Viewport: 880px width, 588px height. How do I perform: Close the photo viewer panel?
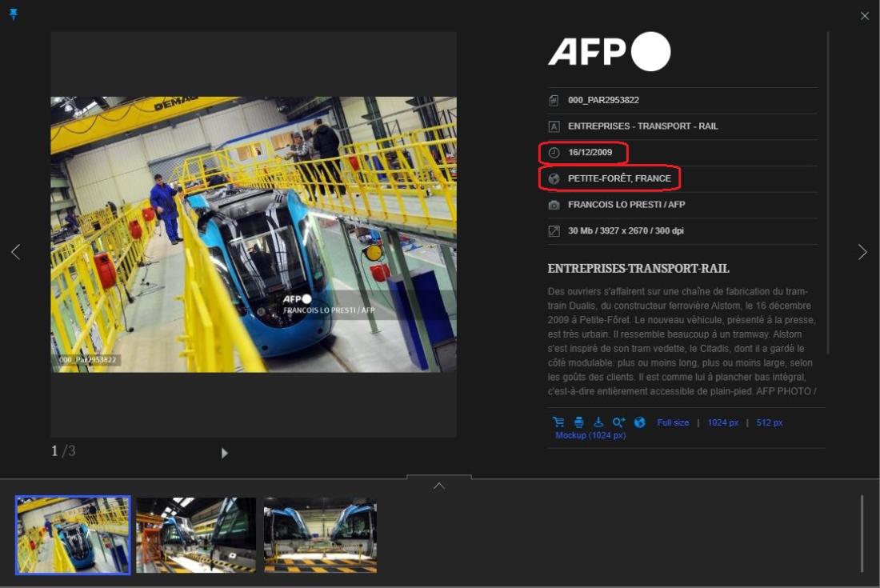point(864,16)
